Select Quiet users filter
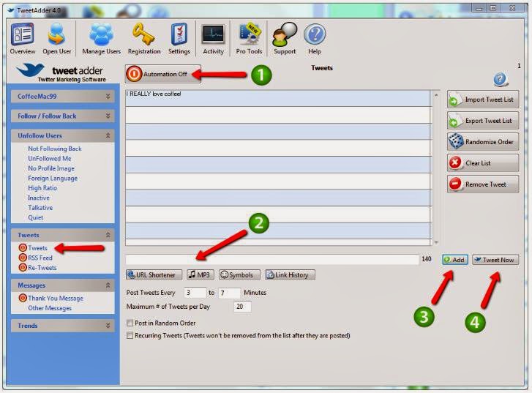Viewport: 532px width, 393px height. point(36,217)
